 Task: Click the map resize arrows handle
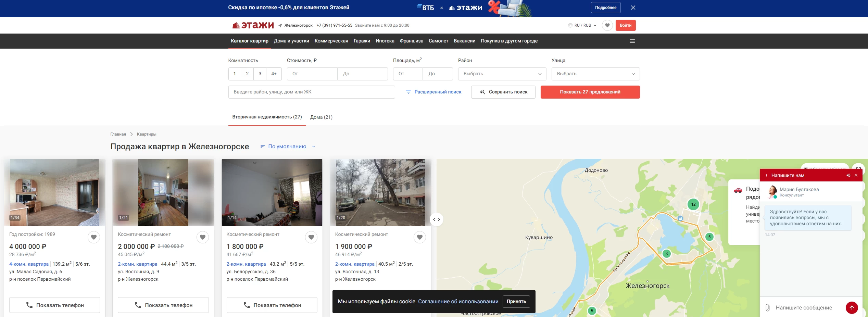[x=437, y=219]
